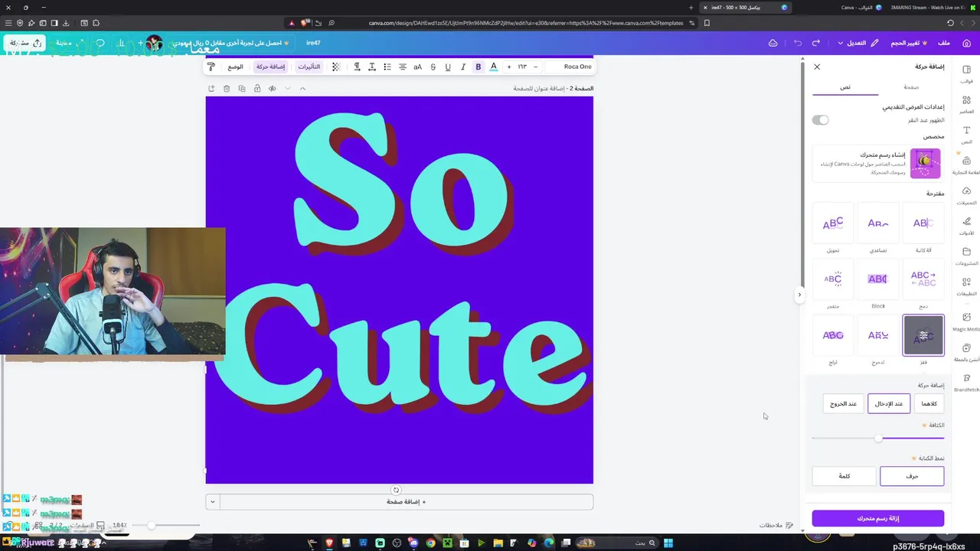
Task: Open the Brand (العلامة التجارية) sidebar panel
Action: click(966, 165)
